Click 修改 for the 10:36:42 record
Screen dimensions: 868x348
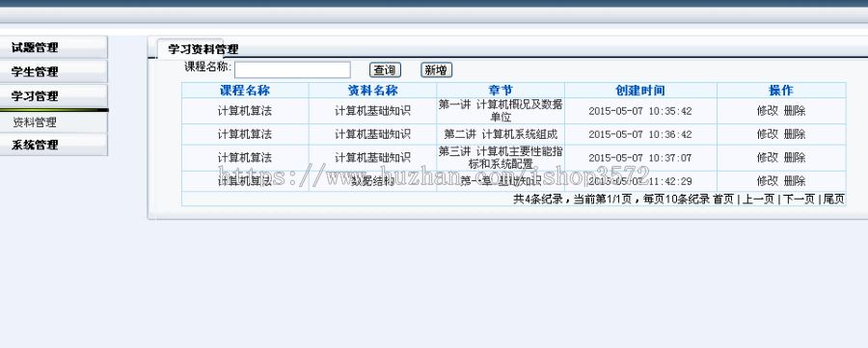point(768,134)
